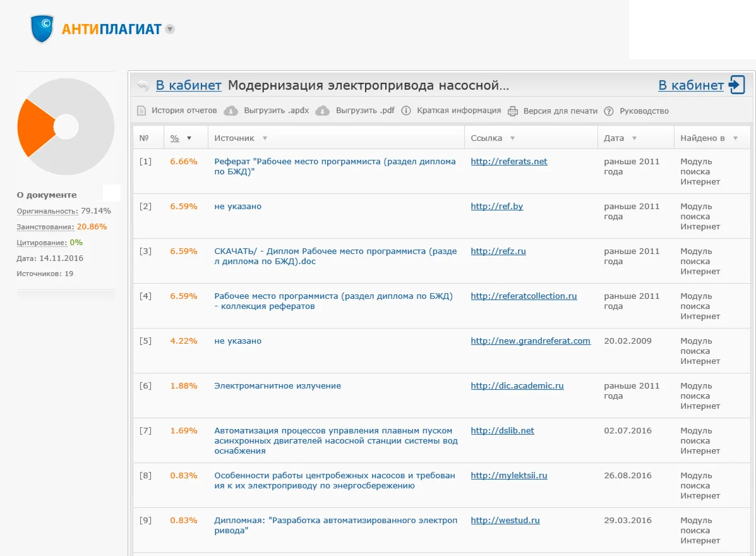Image resolution: width=756 pixels, height=556 pixels.
Task: Open the Ссылка column filter arrow
Action: pyautogui.click(x=512, y=138)
